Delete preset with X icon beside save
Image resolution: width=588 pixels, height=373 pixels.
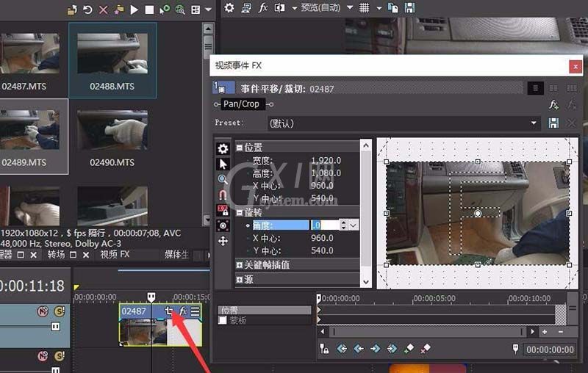click(x=571, y=123)
